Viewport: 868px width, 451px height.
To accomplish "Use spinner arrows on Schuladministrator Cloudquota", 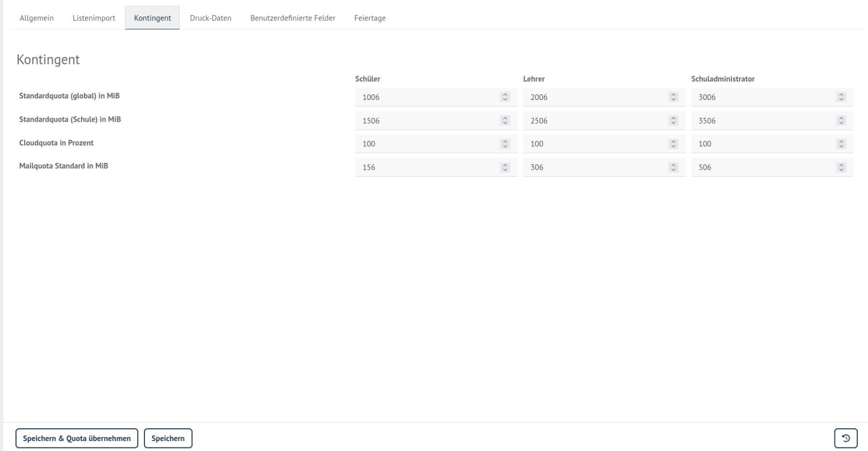I will click(x=841, y=144).
